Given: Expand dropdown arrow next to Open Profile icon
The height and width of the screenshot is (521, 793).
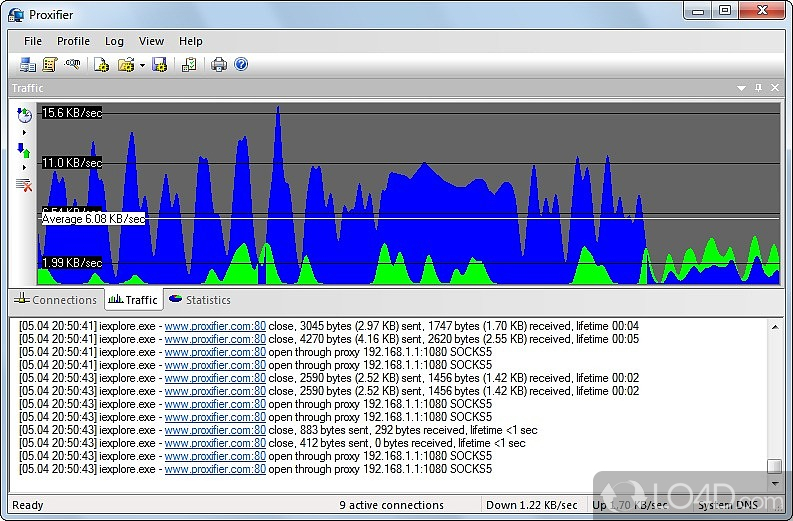Looking at the screenshot, I should (142, 66).
